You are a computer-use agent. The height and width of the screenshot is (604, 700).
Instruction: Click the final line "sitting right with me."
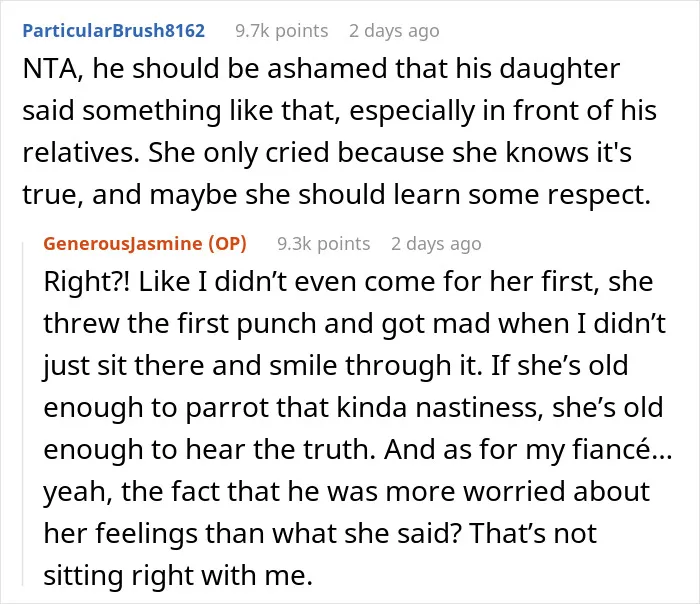(178, 575)
